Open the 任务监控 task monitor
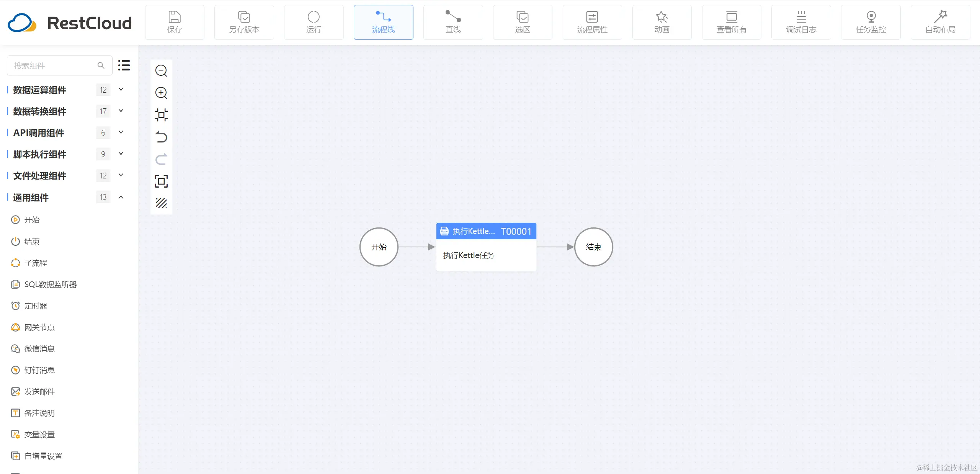Image resolution: width=980 pixels, height=474 pixels. pyautogui.click(x=871, y=22)
